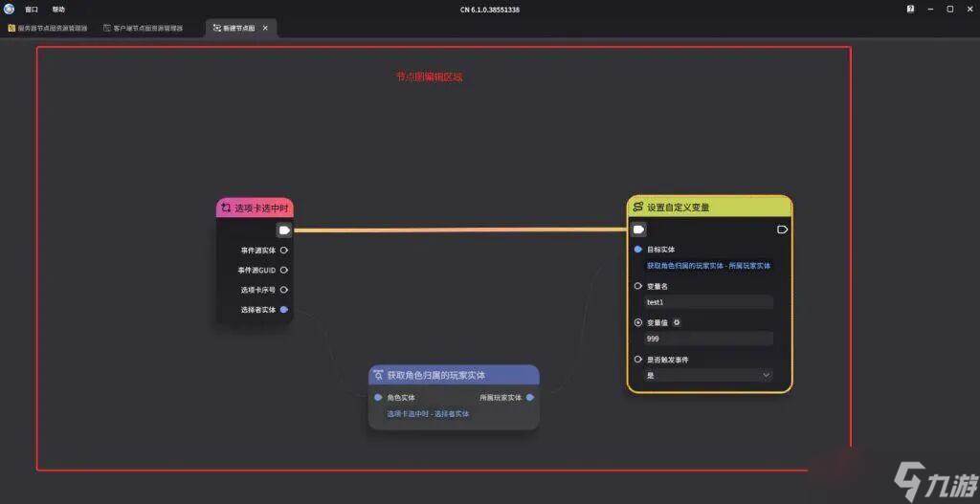This screenshot has width=980, height=504.
Task: Click the 变量值 field containing 999
Action: (x=708, y=339)
